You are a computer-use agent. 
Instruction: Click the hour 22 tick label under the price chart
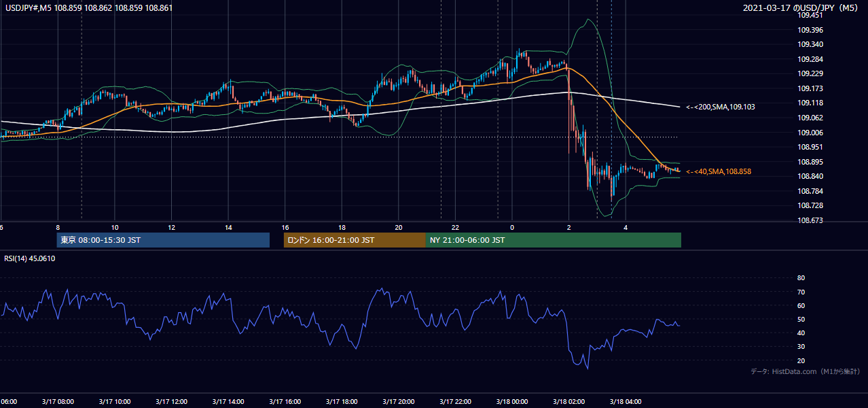(x=455, y=228)
